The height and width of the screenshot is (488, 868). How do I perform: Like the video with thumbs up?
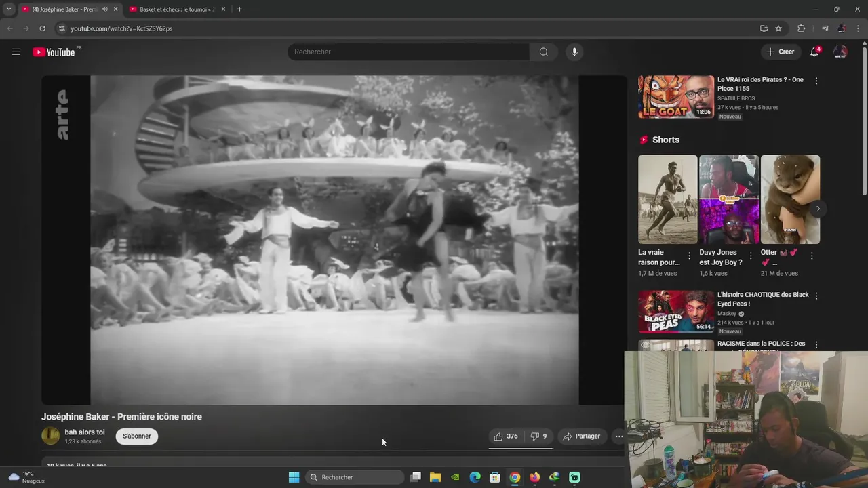click(506, 436)
